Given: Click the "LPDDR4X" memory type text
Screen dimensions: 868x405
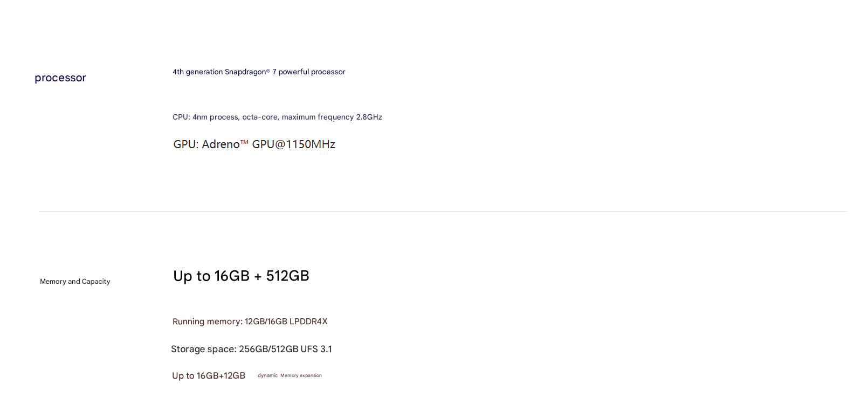Looking at the screenshot, I should coord(308,322).
